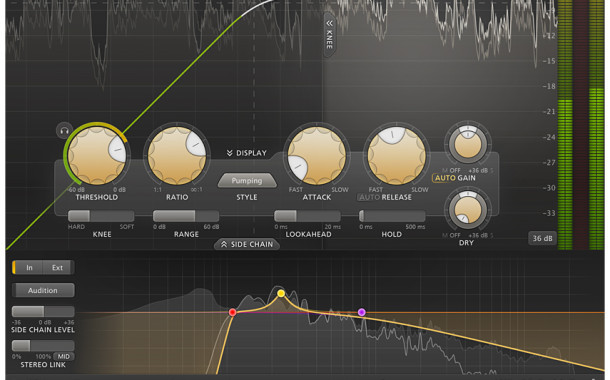
Task: Click the Range slider
Action: [x=186, y=216]
